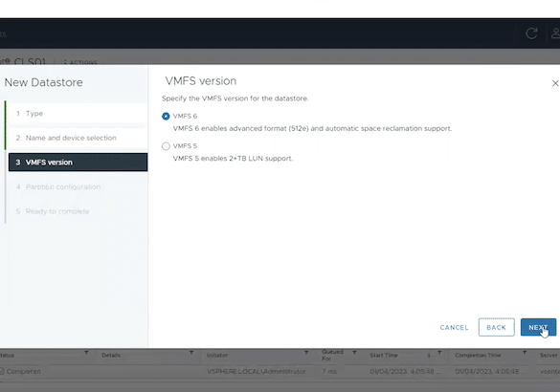Screen dimensions: 560x392
Task: Filter the Completion Time column
Action: [525, 353]
